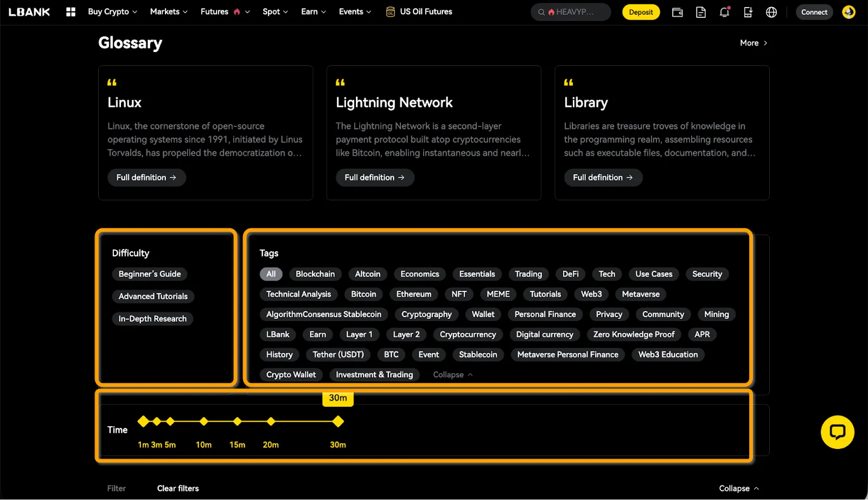Open the live chat support bubble

coord(837,432)
